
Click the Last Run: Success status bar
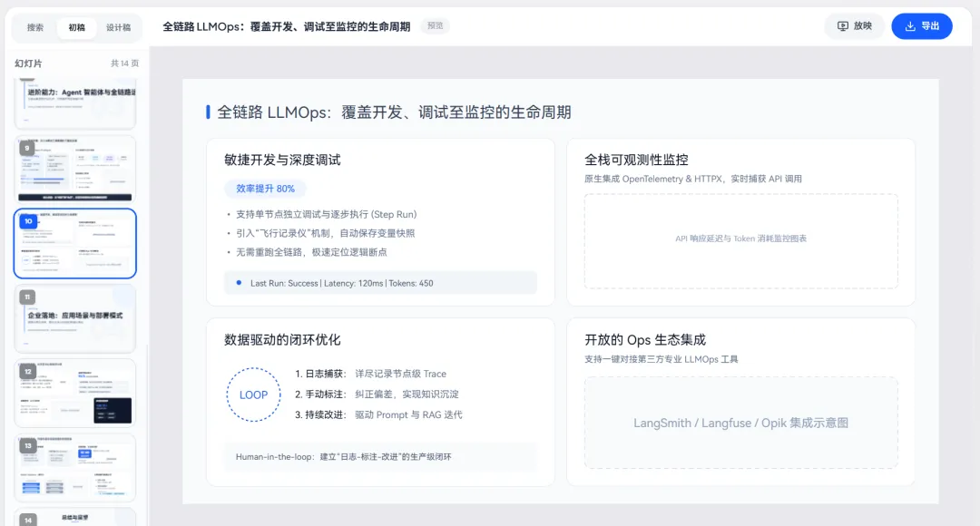point(380,283)
